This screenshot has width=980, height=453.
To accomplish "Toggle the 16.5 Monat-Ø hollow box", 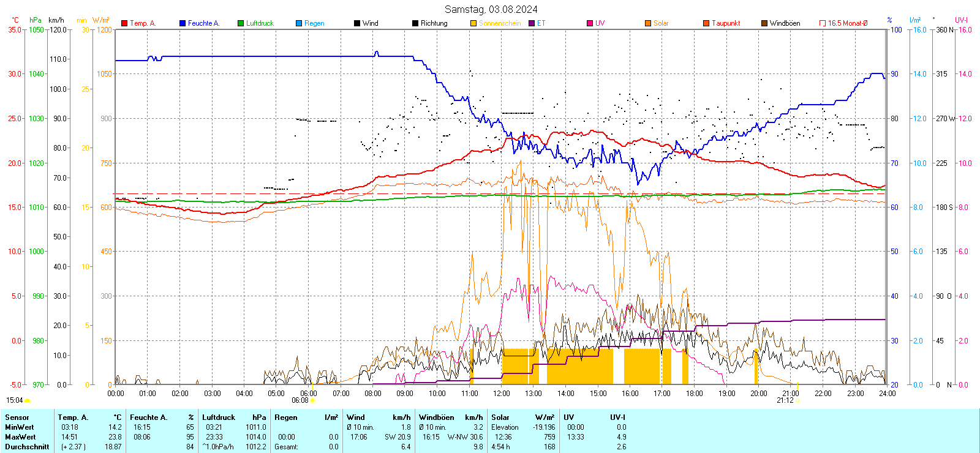I will 823,23.
